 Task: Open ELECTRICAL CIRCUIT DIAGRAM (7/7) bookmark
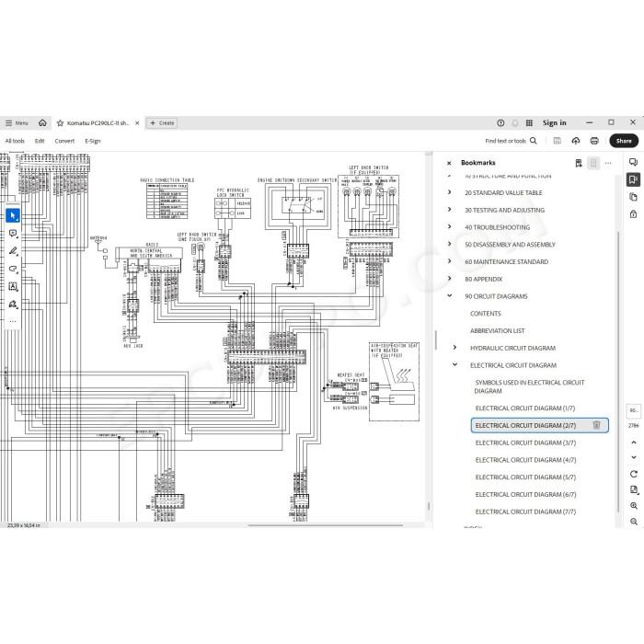click(x=525, y=512)
